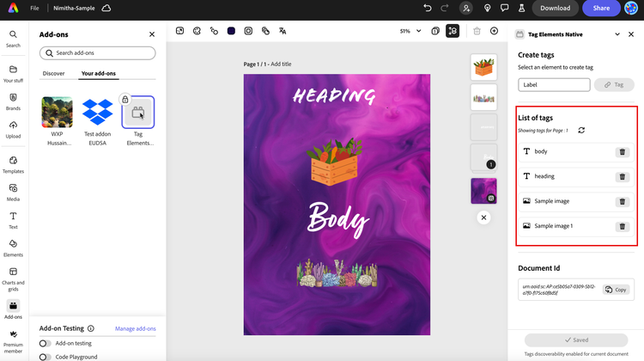Open Templates panel
The image size is (644, 361).
(x=13, y=164)
